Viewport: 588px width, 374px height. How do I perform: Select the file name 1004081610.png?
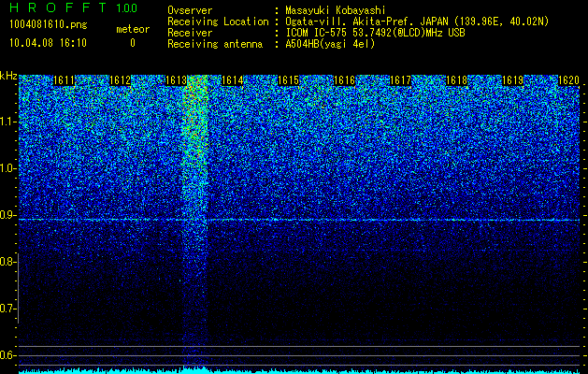tap(49, 24)
